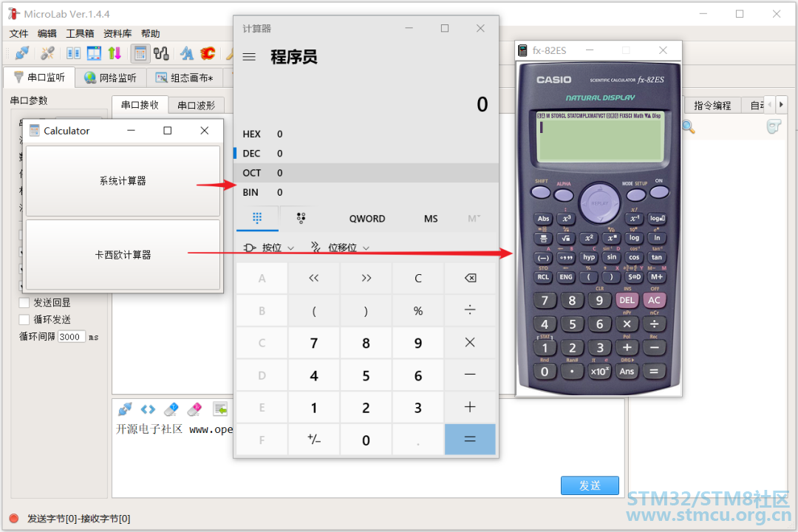Select the HEX number base row

(366, 134)
